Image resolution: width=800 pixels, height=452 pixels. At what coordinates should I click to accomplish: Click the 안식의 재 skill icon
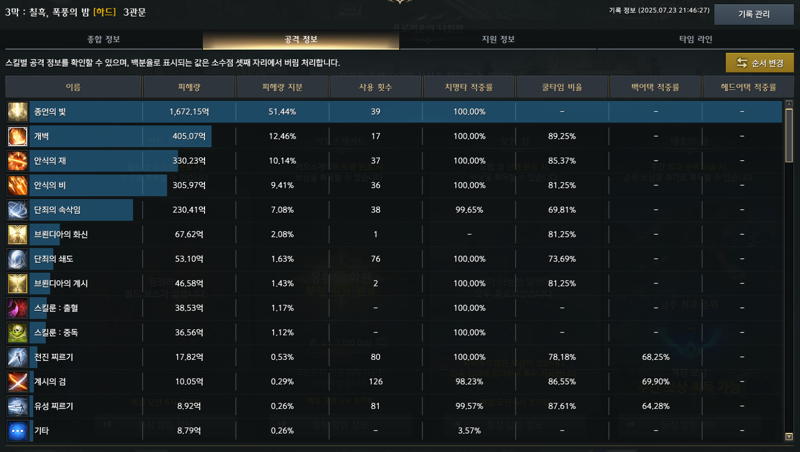(x=17, y=161)
